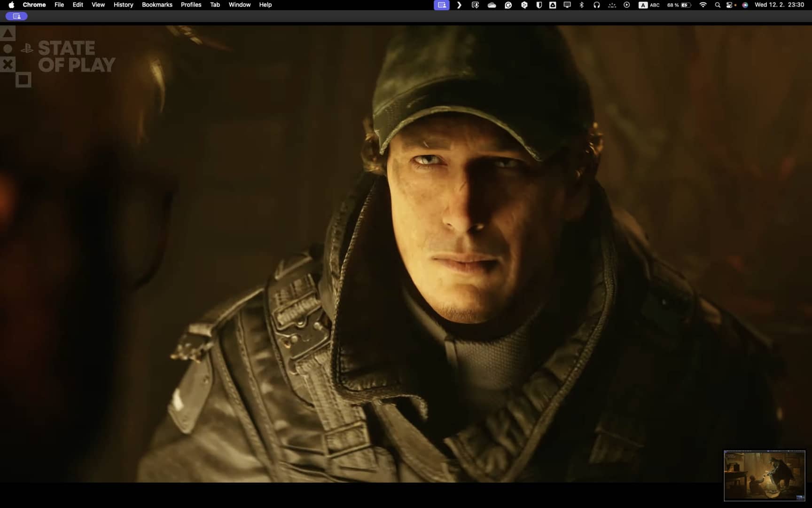Image resolution: width=812 pixels, height=508 pixels.
Task: Open the battery status showing 68 %
Action: pos(679,5)
